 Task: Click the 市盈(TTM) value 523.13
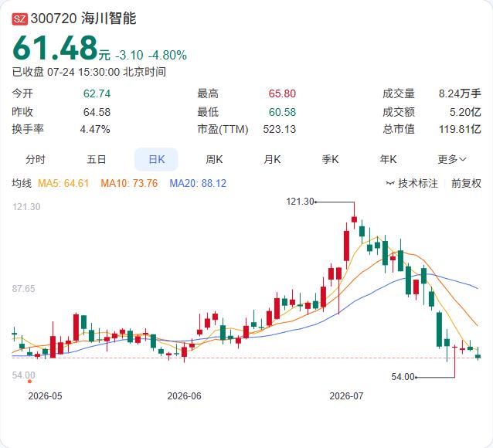pos(279,129)
